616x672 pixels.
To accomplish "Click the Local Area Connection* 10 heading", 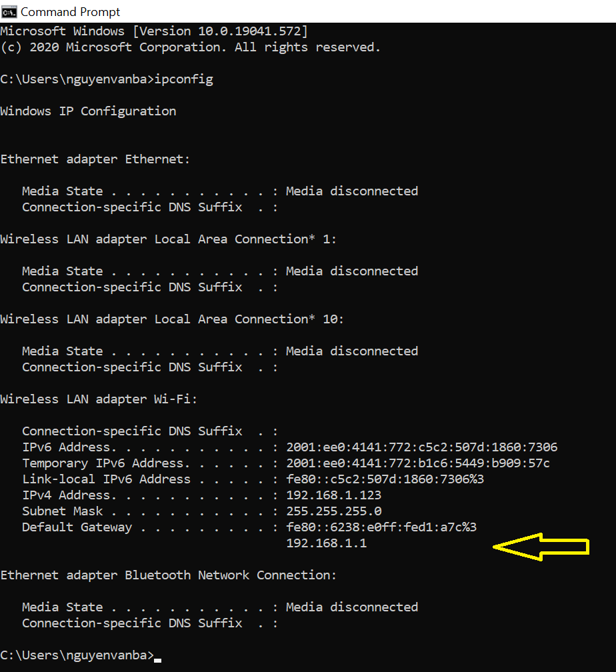I will (x=172, y=319).
